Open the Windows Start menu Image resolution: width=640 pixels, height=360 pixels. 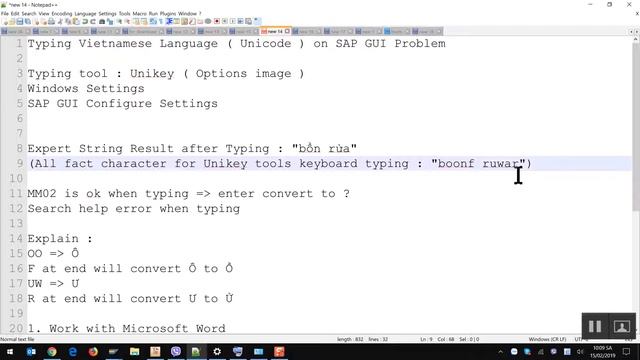coord(10,351)
